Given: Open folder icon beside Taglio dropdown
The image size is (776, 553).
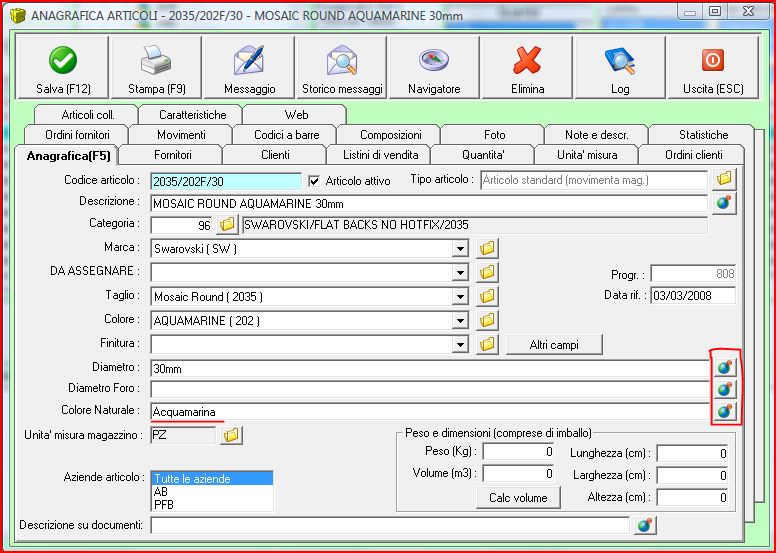Looking at the screenshot, I should [x=487, y=296].
